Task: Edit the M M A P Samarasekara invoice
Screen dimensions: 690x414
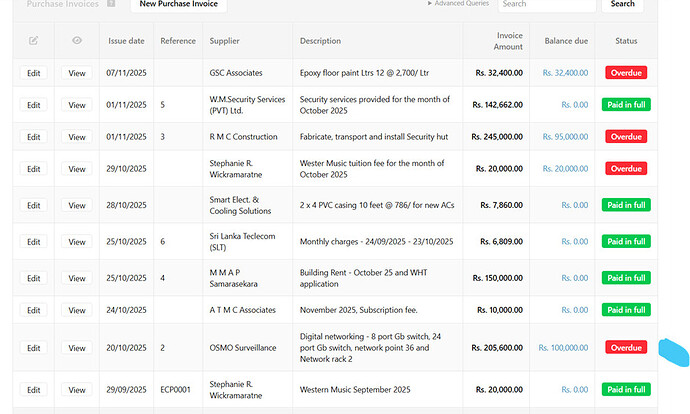Action: tap(34, 278)
